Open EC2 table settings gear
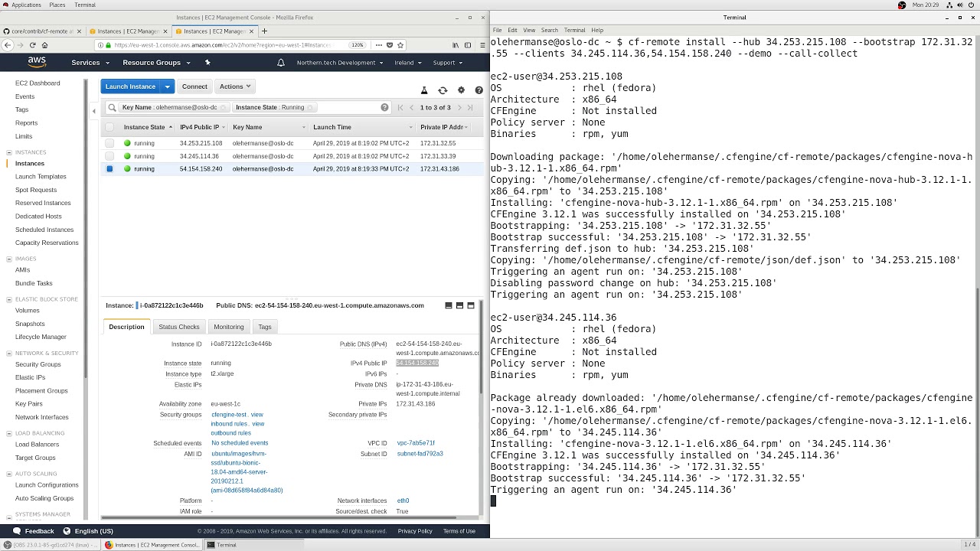The image size is (980, 551). click(x=461, y=90)
